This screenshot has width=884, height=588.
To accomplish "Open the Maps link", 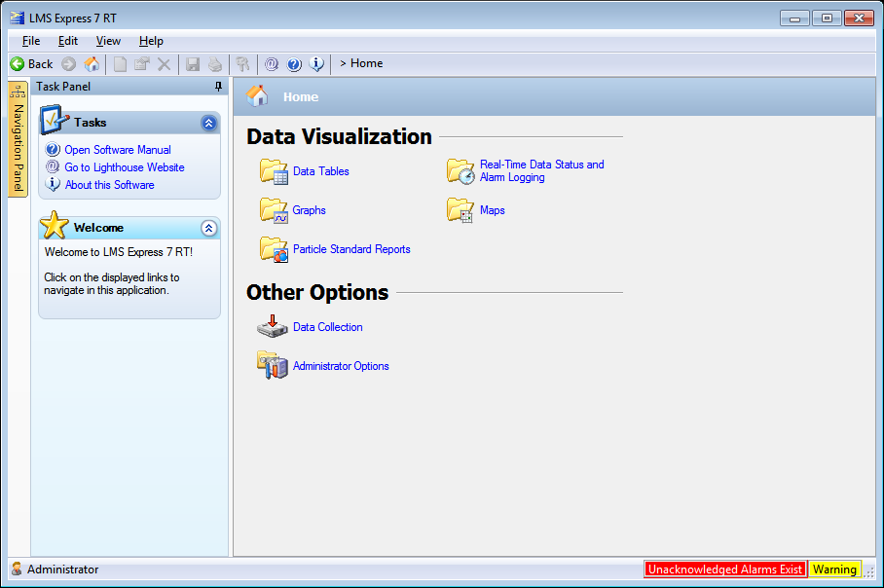I will pos(493,210).
